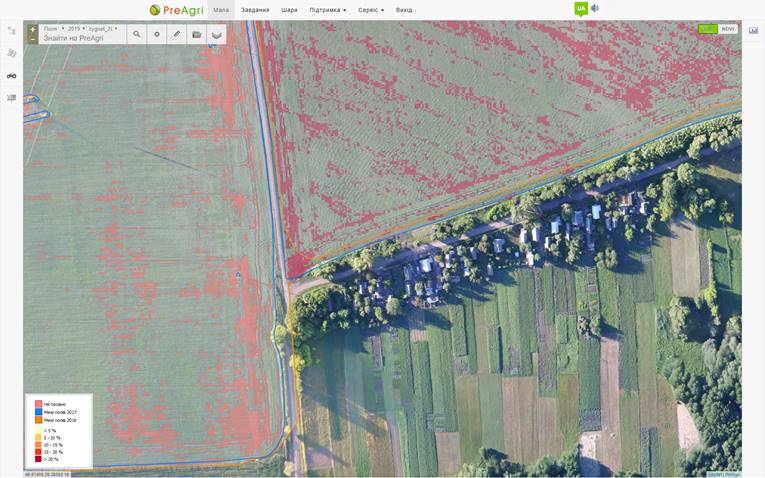
Task: Click the magnifier search icon in map toolbar
Action: point(137,34)
